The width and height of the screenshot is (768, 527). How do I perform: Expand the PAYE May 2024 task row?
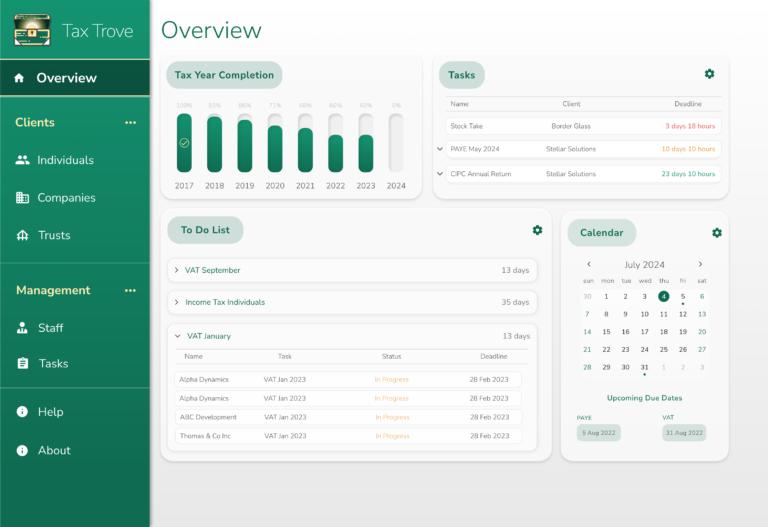tap(440, 149)
